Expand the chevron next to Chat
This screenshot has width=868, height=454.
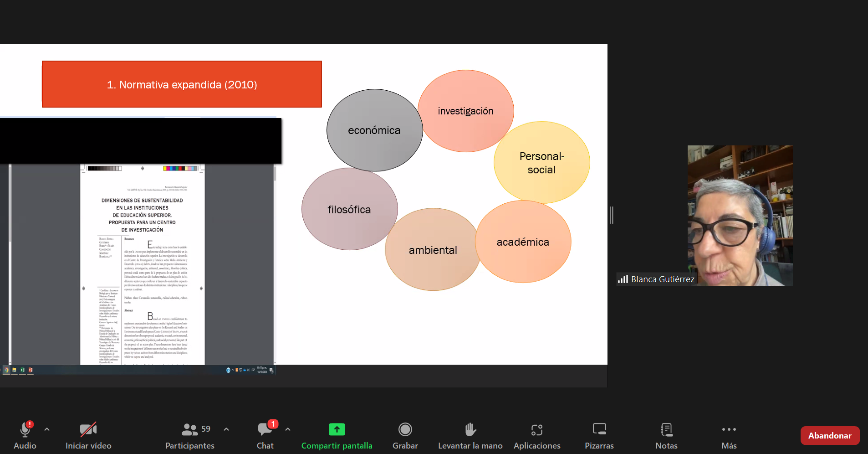click(x=288, y=429)
